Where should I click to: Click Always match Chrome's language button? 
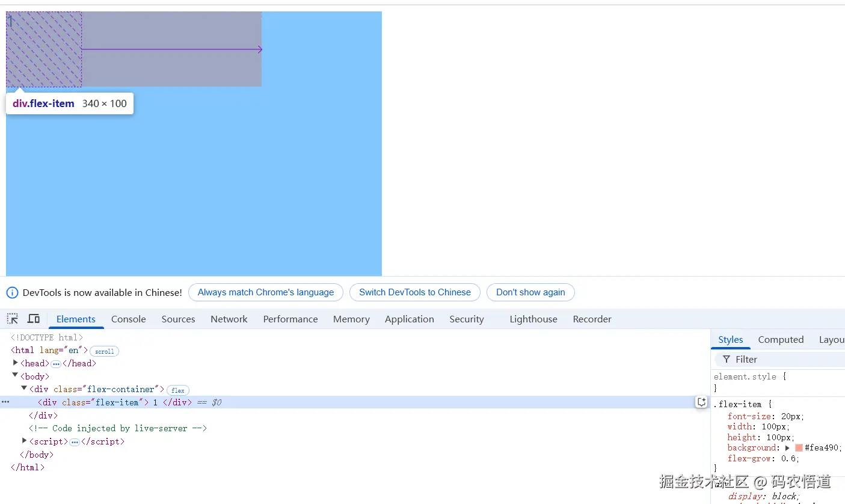[x=266, y=292]
